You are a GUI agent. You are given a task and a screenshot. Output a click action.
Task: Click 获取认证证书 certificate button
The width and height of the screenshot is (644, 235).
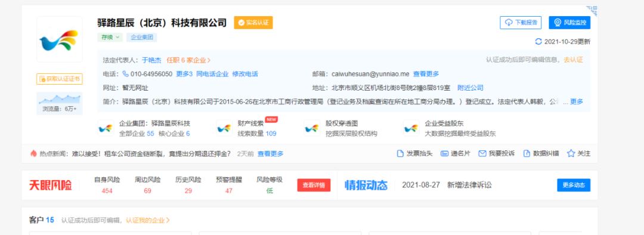click(x=60, y=79)
